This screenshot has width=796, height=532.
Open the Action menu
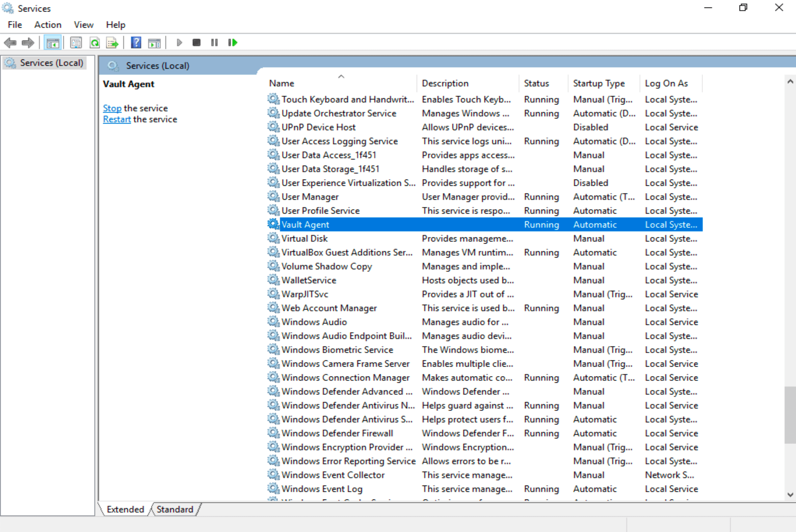(47, 24)
